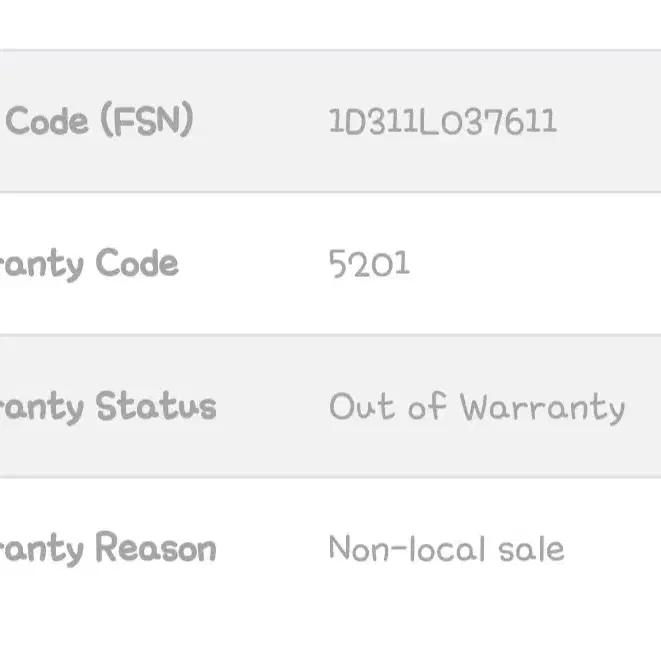Click the word "Reason" in the label column
Screen dimensions: 661x661
(x=156, y=548)
